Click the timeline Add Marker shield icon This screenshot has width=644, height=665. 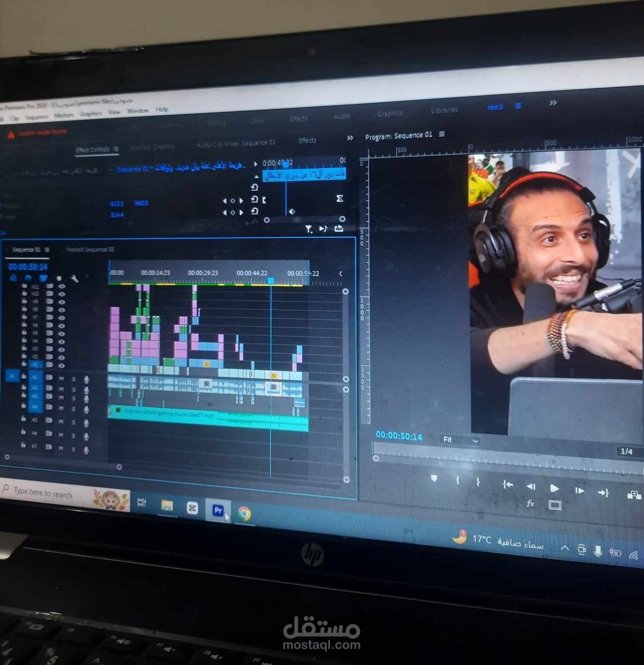point(59,279)
